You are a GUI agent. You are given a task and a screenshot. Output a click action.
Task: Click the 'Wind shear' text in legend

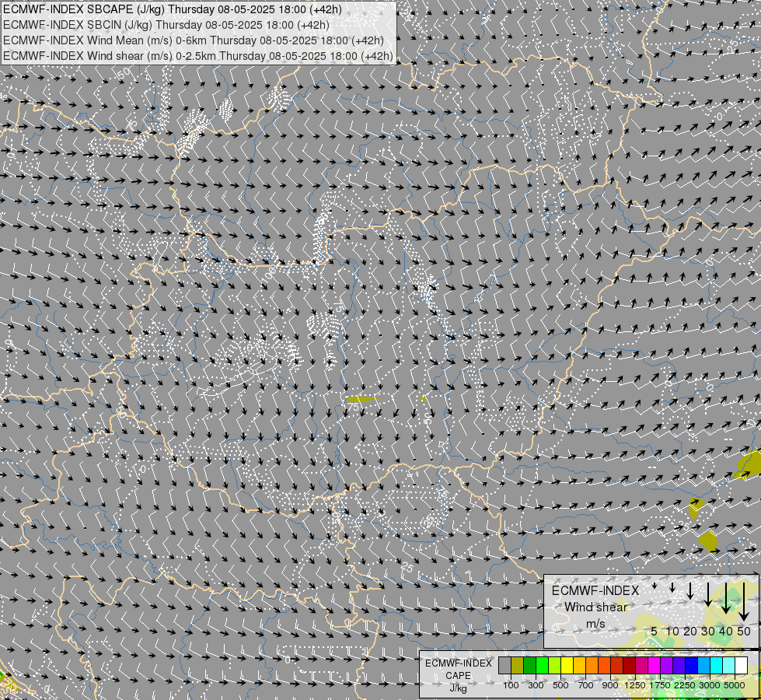click(x=596, y=607)
